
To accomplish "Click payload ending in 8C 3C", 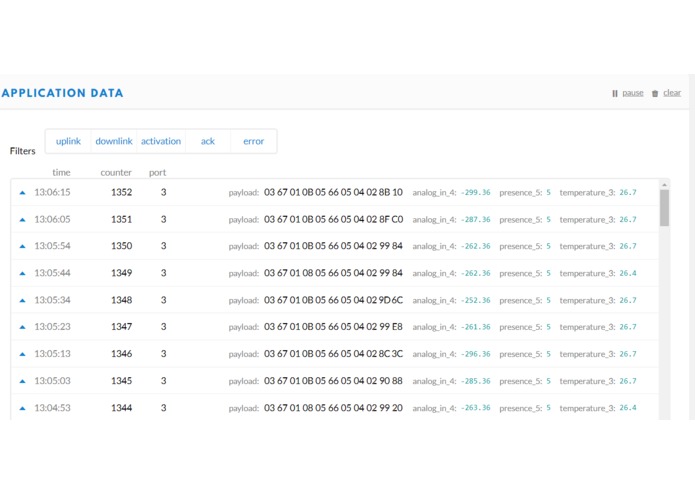I will coord(333,354).
